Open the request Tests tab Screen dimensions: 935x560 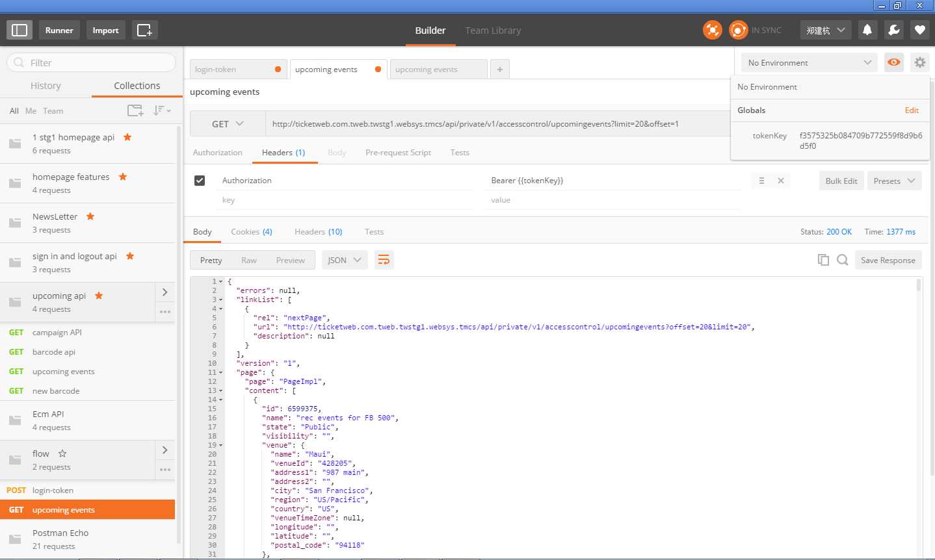pos(460,152)
